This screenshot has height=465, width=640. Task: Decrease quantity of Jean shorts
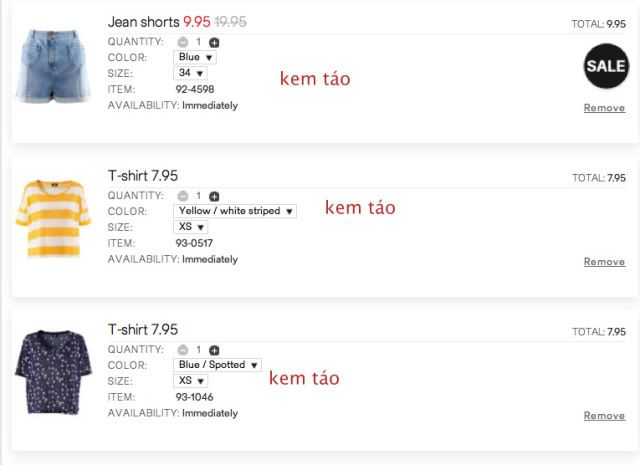point(182,42)
